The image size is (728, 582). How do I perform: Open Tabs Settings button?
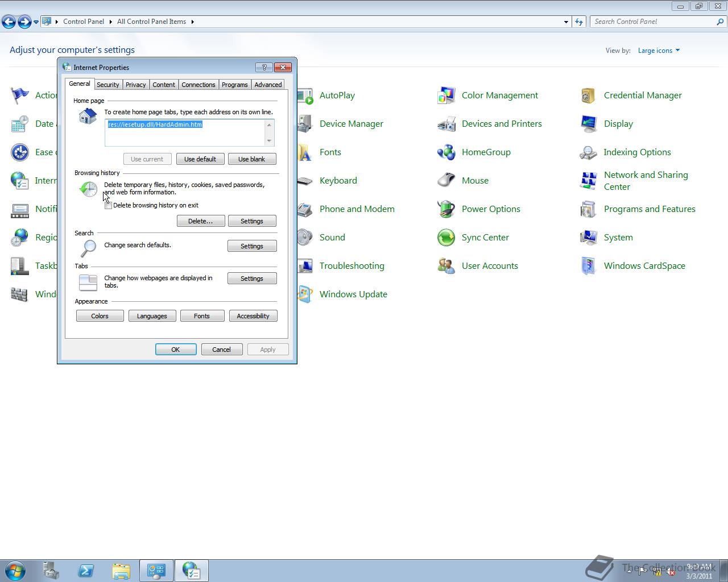tap(252, 278)
